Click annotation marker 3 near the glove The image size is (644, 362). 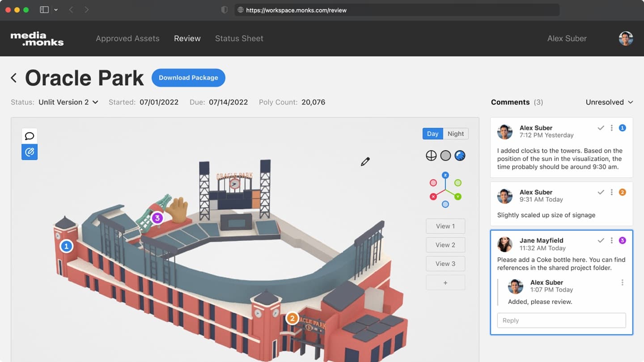(x=157, y=218)
